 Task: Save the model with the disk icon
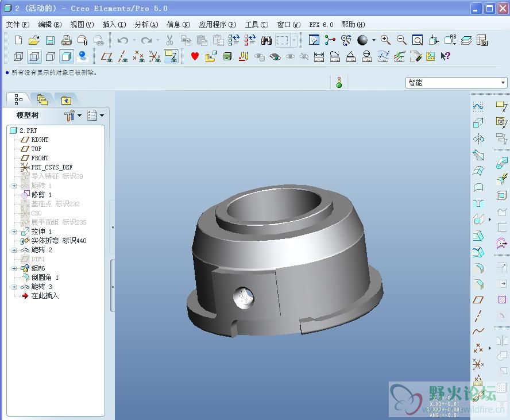50,40
